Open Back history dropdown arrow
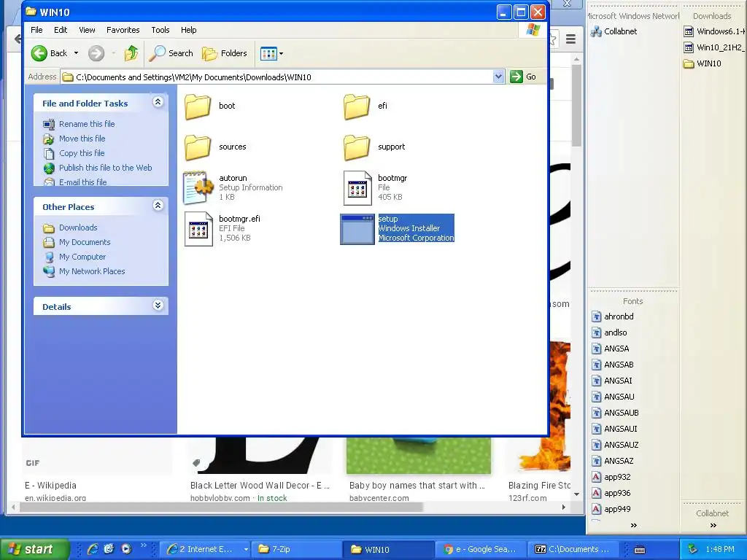Viewport: 747px width, 560px height. pyautogui.click(x=76, y=53)
